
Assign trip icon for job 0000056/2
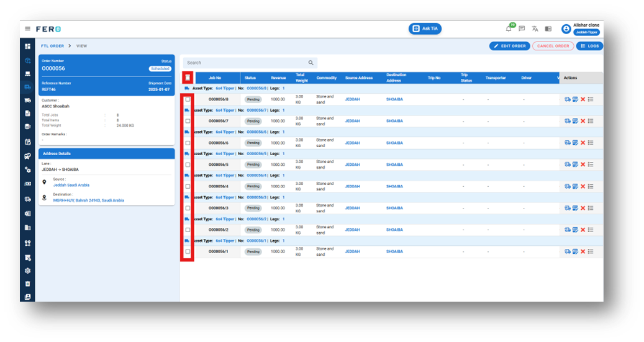567,230
